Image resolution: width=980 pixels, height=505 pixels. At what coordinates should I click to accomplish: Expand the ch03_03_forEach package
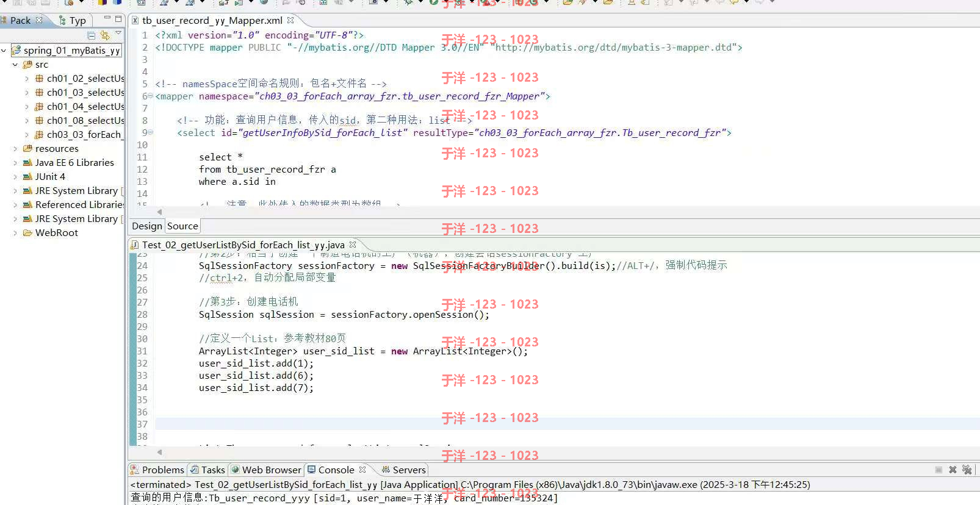coord(27,135)
